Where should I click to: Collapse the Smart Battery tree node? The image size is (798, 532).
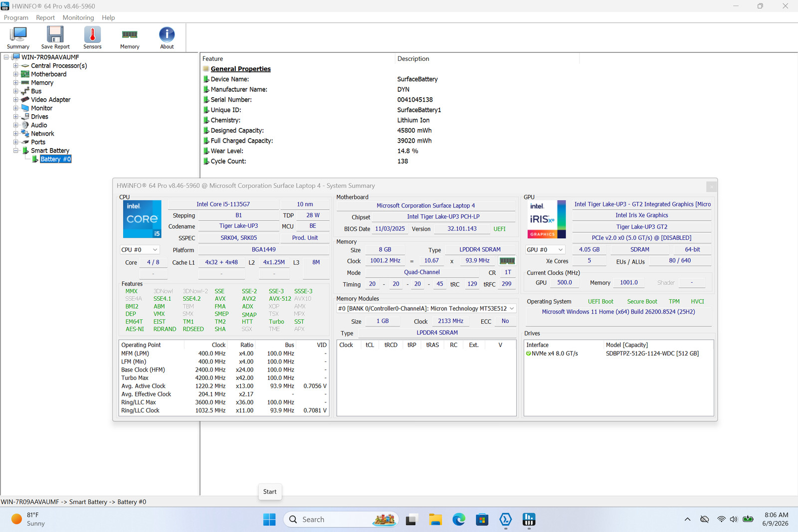[16, 151]
